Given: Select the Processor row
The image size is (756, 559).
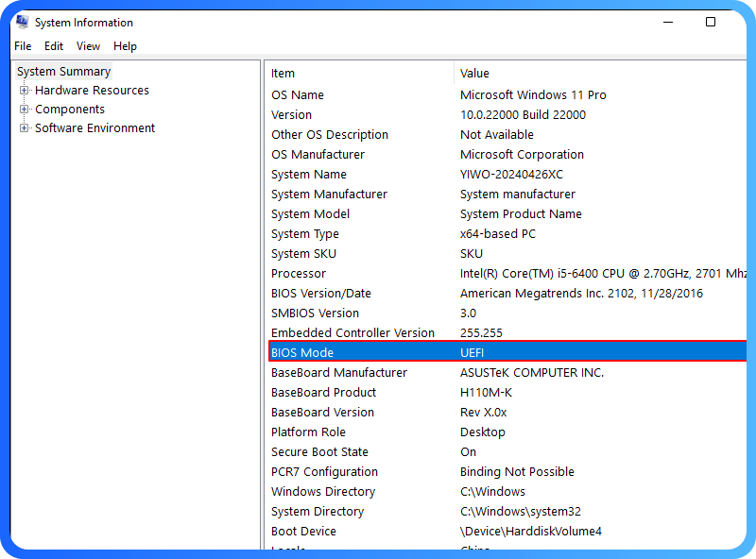Looking at the screenshot, I should tap(507, 273).
